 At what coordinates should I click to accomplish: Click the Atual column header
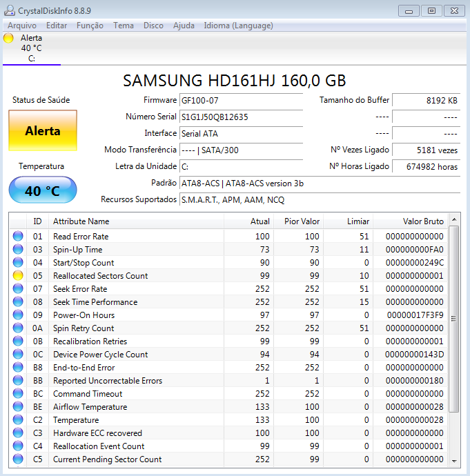click(x=249, y=221)
